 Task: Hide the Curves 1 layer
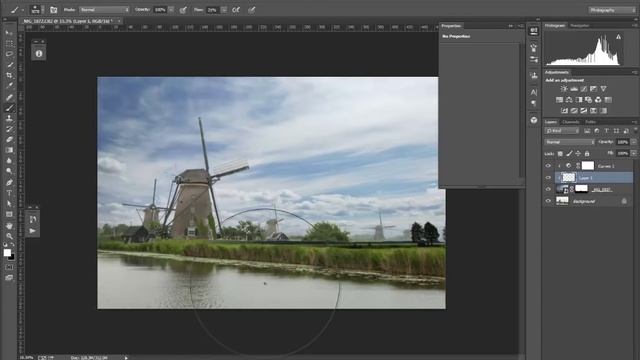click(x=548, y=166)
